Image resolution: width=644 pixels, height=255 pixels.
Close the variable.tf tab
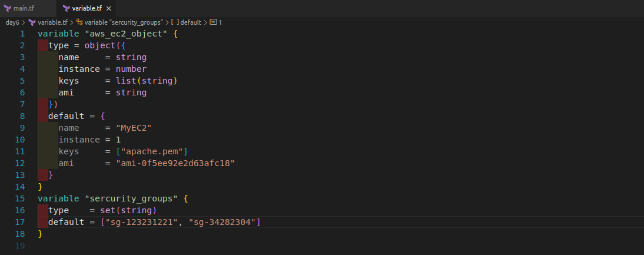(108, 8)
